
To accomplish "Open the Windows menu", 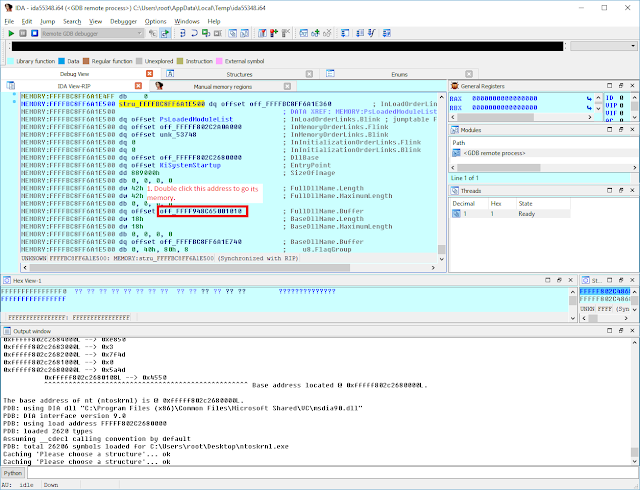I will point(187,21).
